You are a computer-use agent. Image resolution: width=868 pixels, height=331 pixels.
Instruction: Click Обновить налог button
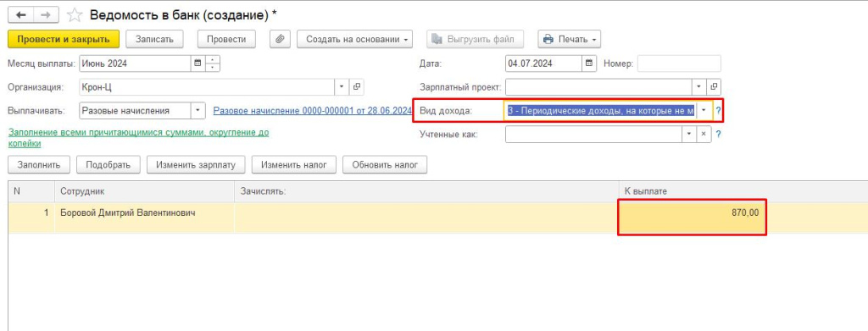[x=385, y=165]
